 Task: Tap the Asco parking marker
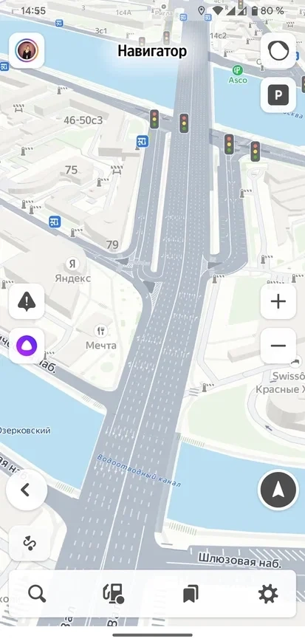[x=238, y=75]
